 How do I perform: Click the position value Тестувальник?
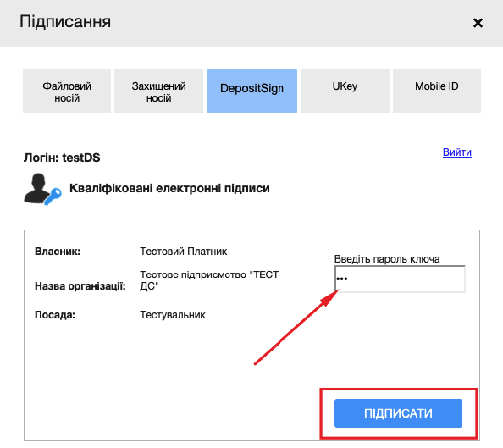173,315
